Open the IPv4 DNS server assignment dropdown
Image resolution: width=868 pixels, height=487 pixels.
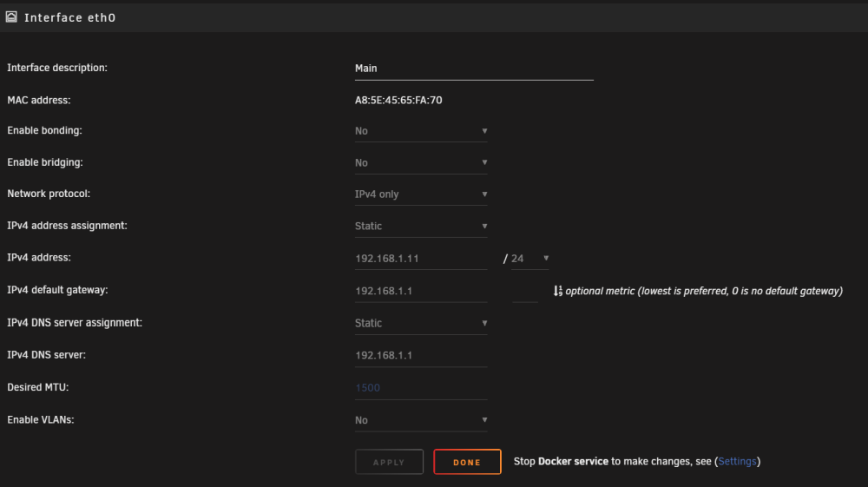[x=421, y=323]
